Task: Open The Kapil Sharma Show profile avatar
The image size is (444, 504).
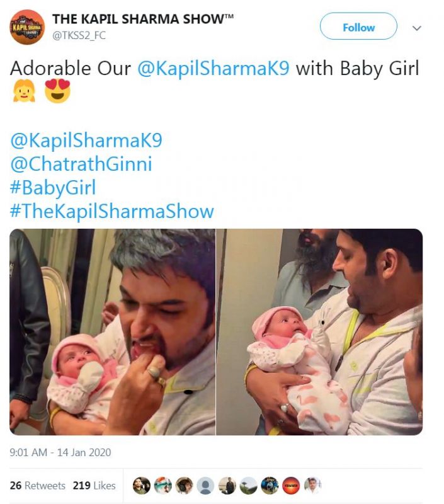Action: [27, 27]
